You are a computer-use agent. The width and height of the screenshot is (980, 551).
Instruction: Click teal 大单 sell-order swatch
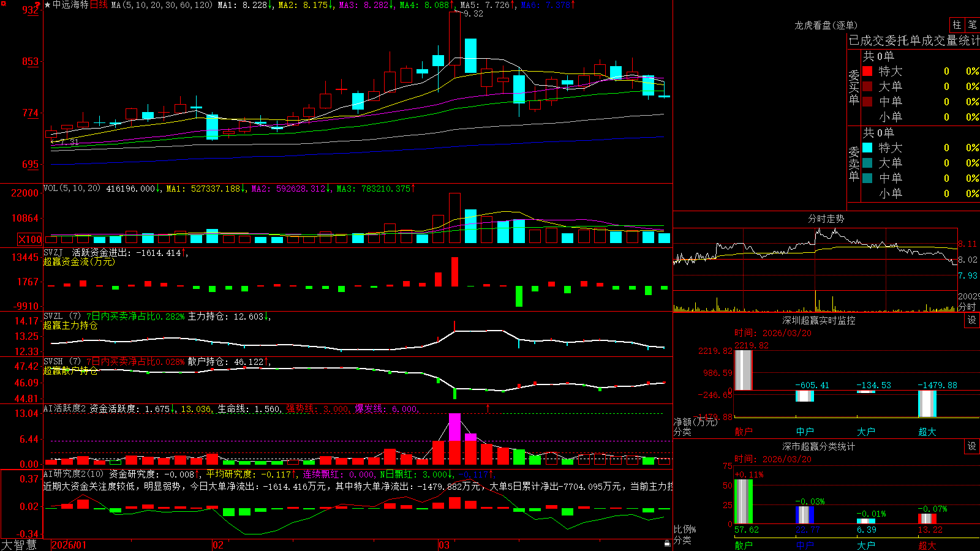click(867, 163)
